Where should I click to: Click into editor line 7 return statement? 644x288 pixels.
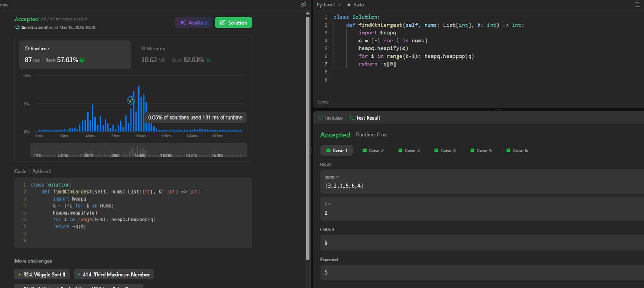[378, 64]
